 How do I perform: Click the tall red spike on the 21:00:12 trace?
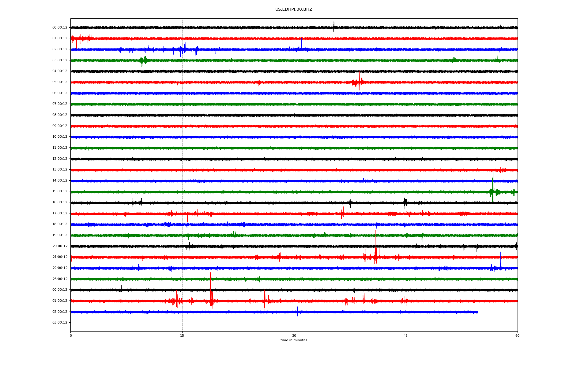[376, 245]
